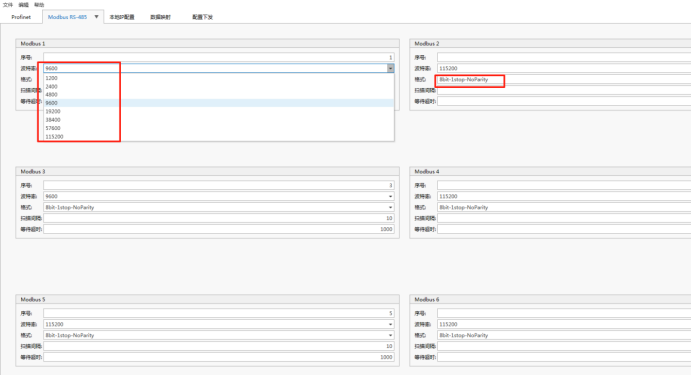Choose 2400 in the baud rate list

[x=219, y=86]
